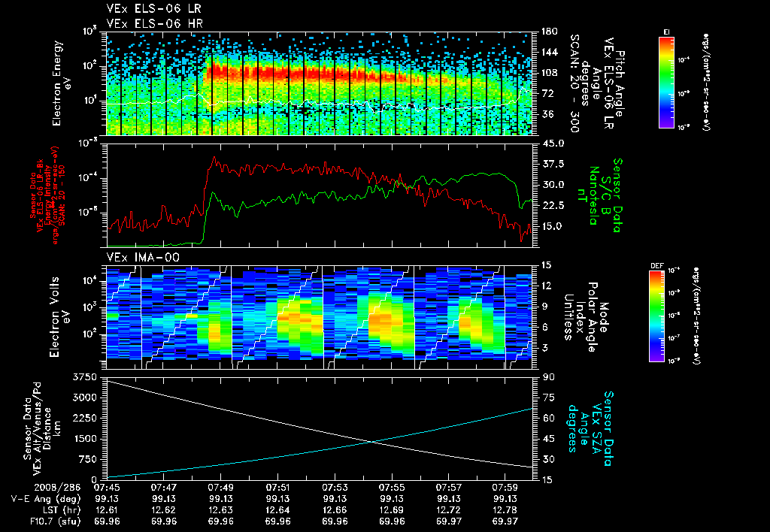Click the 'Electron Energy eV' axis label

point(61,83)
